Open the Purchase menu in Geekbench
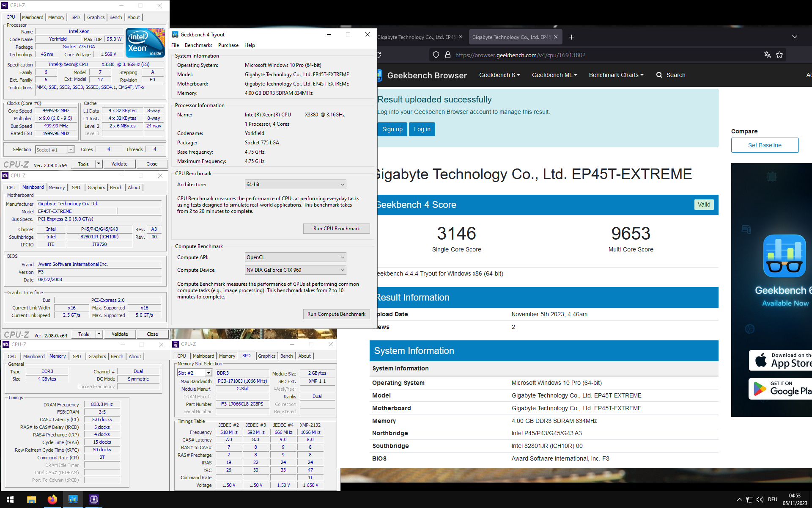 tap(228, 45)
